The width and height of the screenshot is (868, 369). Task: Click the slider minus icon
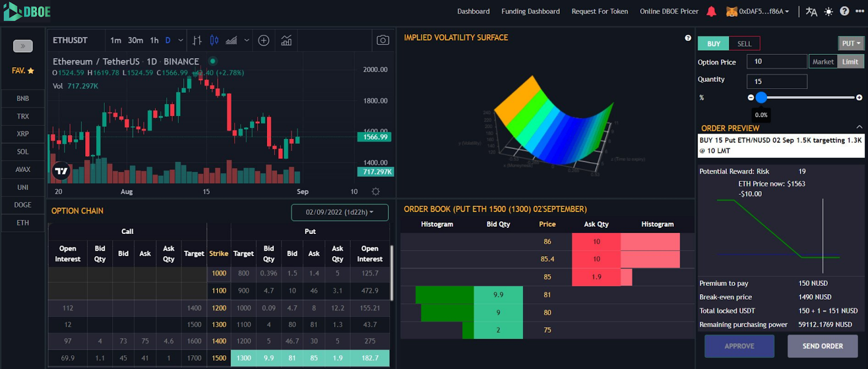click(751, 98)
